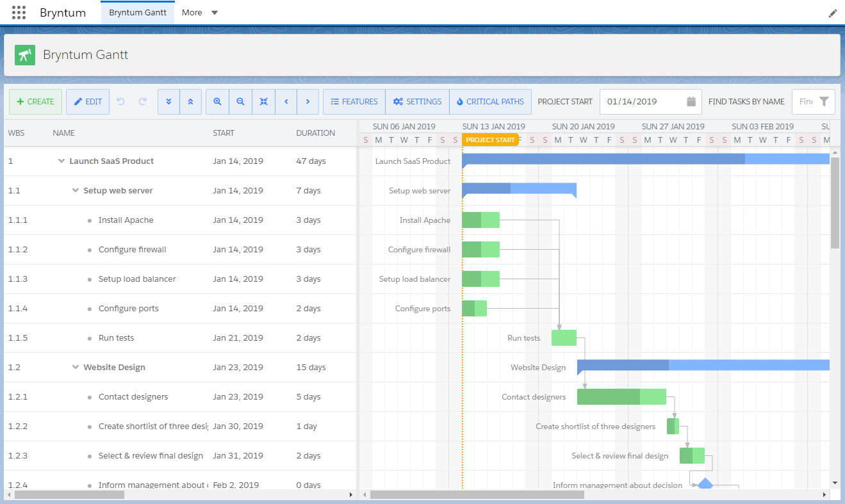Select the Setup load balancer row
This screenshot has width=845, height=504.
[x=180, y=279]
